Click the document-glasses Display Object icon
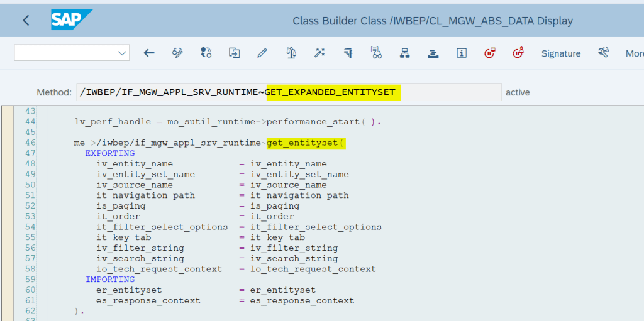644x321 pixels. [x=376, y=53]
